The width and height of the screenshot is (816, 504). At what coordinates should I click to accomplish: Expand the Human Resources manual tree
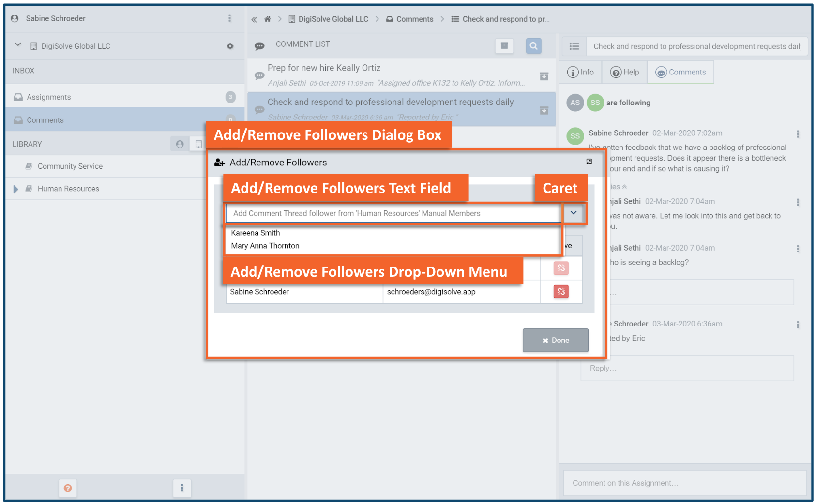(15, 189)
